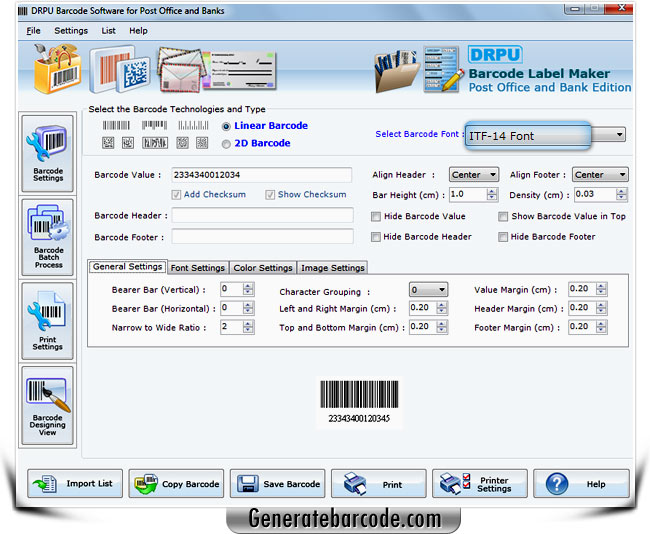Click the mail envelopes banner icon

[182, 70]
